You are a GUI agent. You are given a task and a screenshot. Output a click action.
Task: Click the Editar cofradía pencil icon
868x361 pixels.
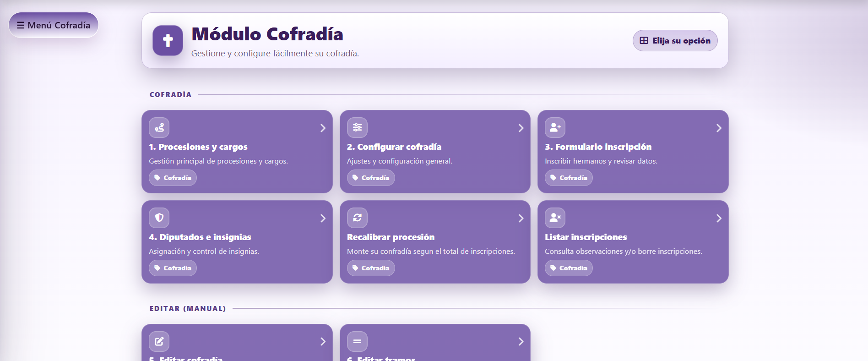(159, 341)
